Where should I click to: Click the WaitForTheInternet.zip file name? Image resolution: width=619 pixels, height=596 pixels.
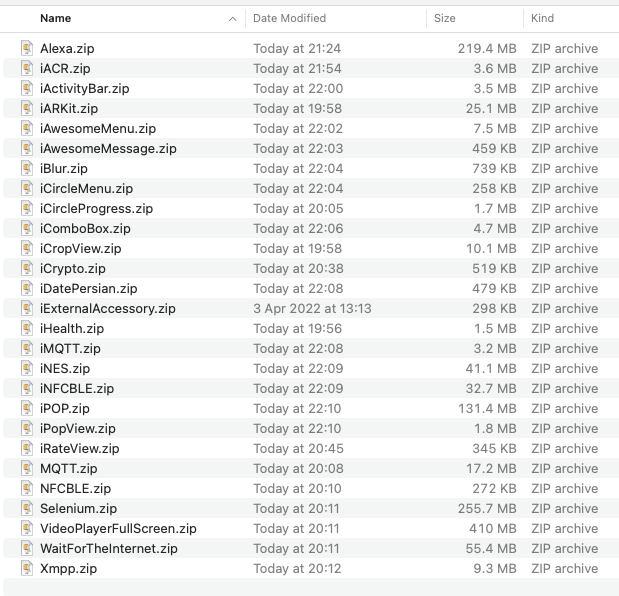tap(108, 548)
